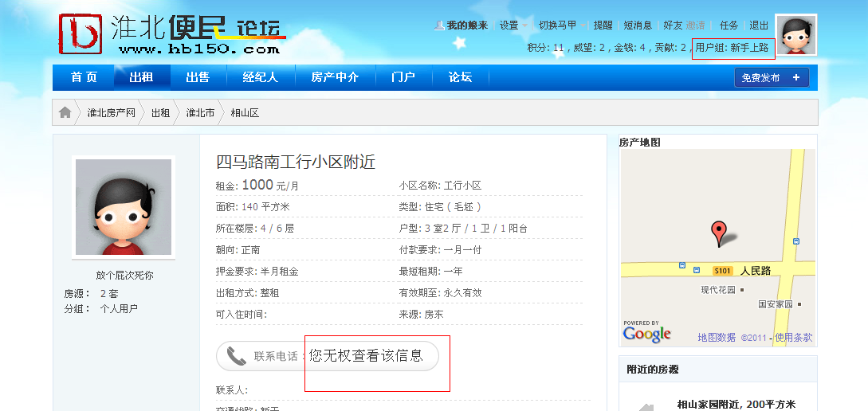
Task: Click the phone handset icon
Action: (237, 356)
